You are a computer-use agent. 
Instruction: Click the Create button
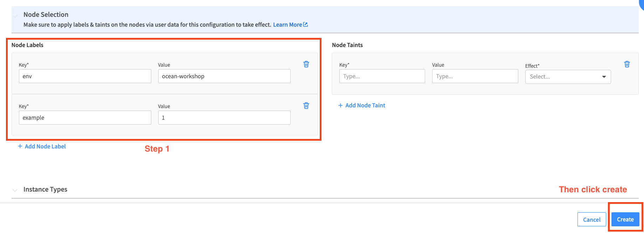625,219
